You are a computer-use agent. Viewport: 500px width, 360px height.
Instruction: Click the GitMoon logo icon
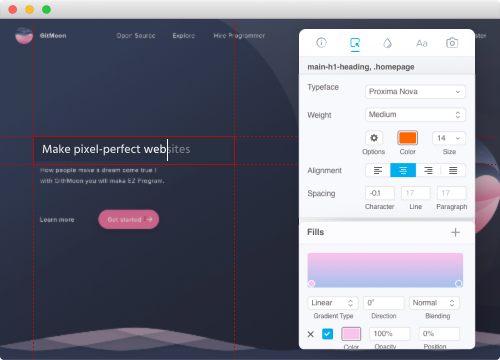tap(24, 35)
